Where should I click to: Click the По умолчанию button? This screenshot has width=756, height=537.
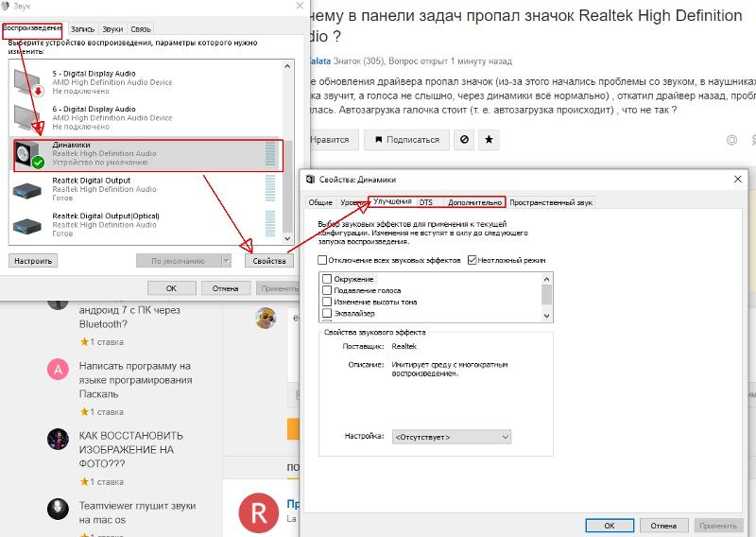[x=179, y=261]
